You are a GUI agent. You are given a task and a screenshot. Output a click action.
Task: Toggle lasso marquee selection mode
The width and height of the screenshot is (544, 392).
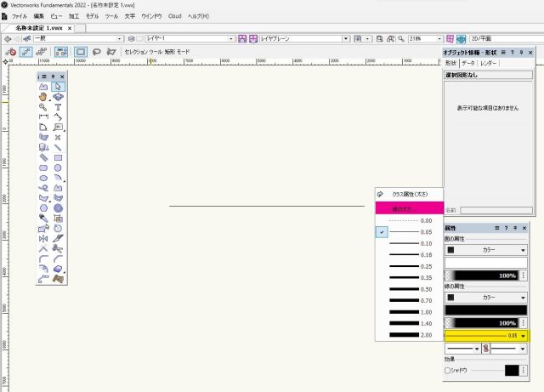click(x=96, y=52)
